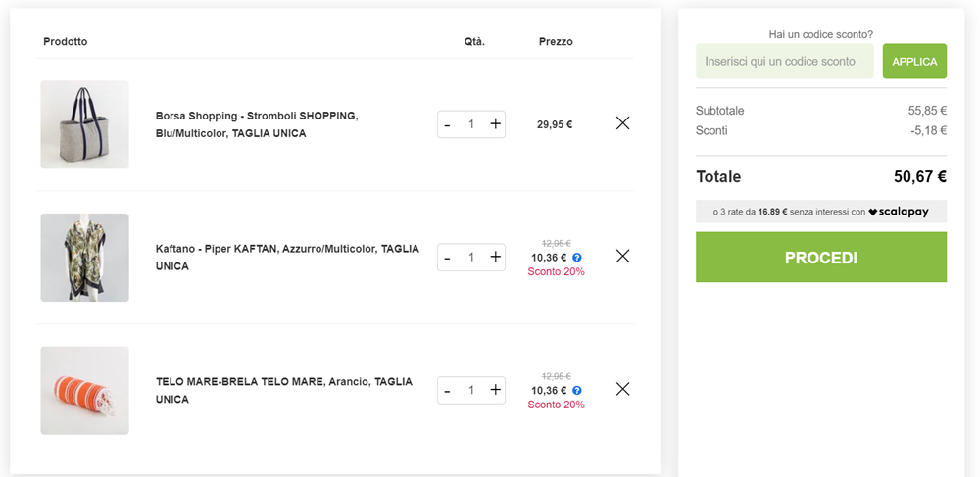Click the Scalapay installments text '16.89 €'
This screenshot has height=477, width=980.
click(x=772, y=212)
